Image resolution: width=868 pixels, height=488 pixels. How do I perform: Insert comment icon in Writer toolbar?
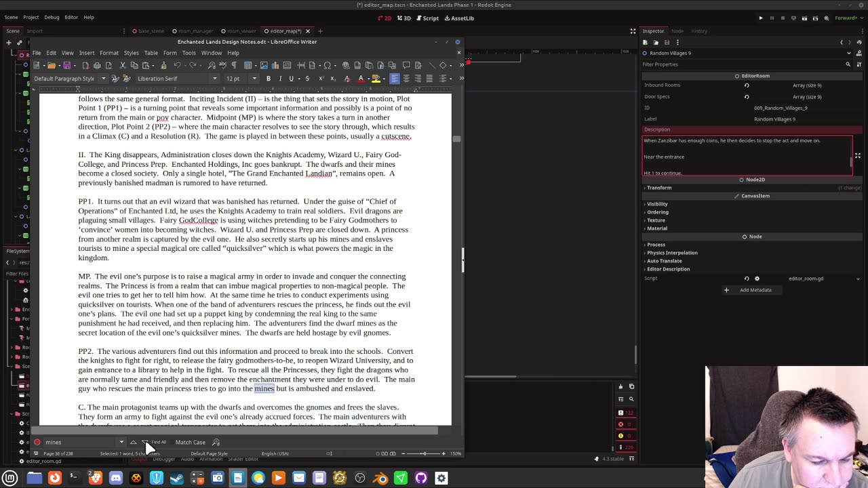coord(406,65)
